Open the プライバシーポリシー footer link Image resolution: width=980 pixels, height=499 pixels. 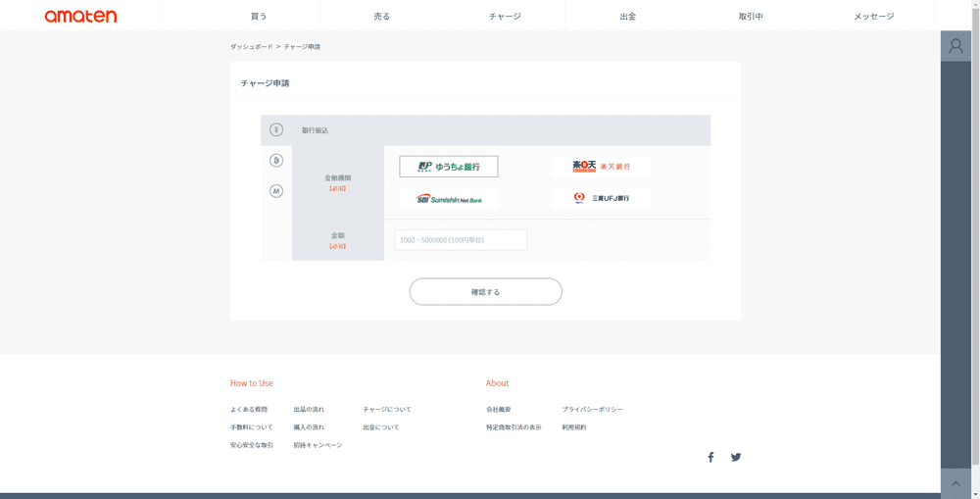[x=592, y=409]
